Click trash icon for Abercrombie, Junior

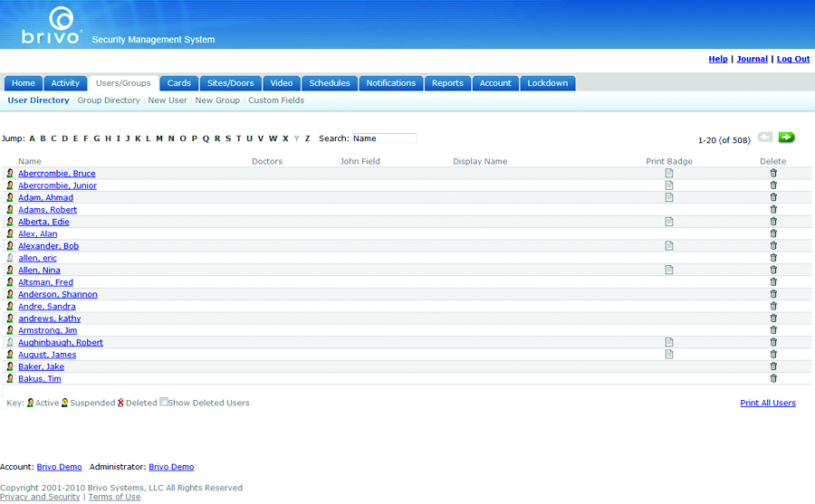coord(773,185)
